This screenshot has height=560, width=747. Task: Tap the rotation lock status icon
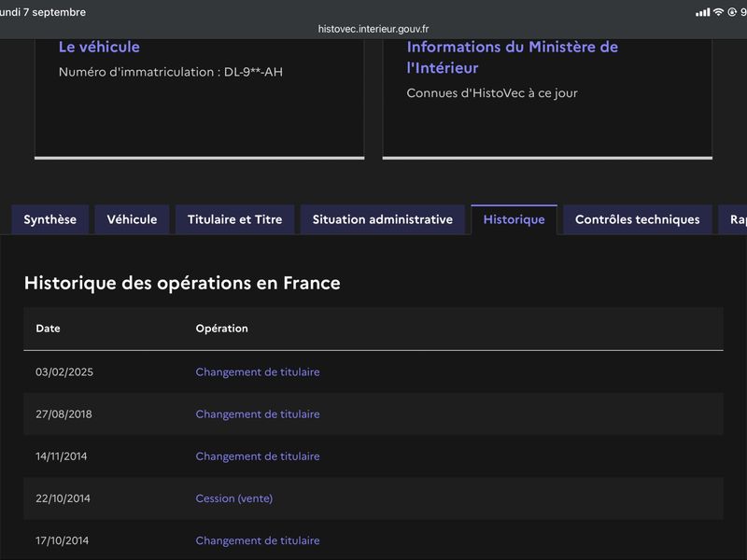click(x=732, y=12)
